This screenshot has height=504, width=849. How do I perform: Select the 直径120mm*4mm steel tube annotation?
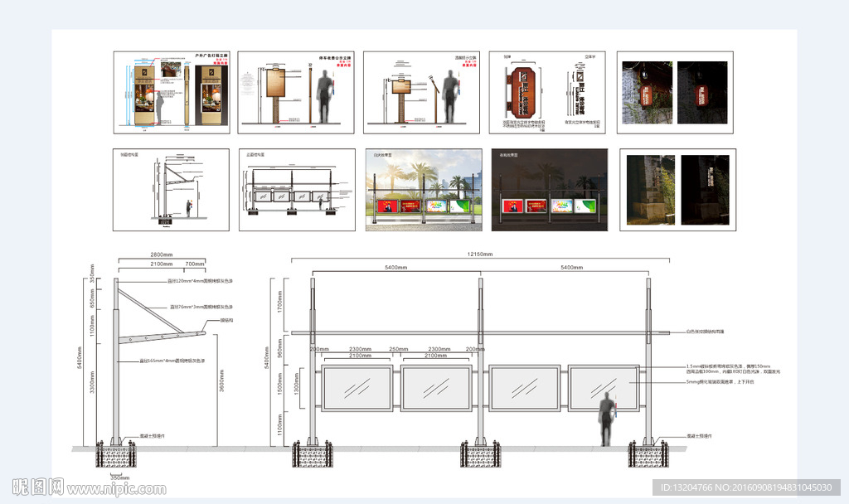(x=201, y=281)
